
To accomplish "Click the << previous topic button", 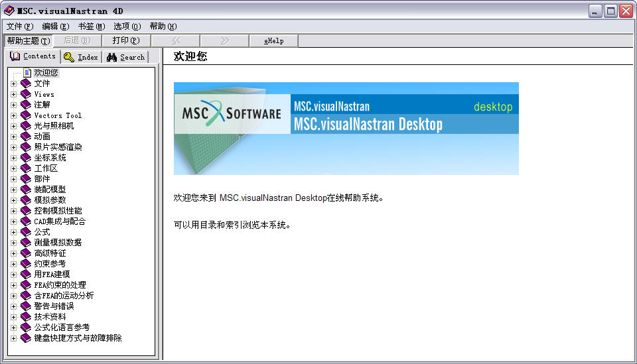I will pos(175,40).
